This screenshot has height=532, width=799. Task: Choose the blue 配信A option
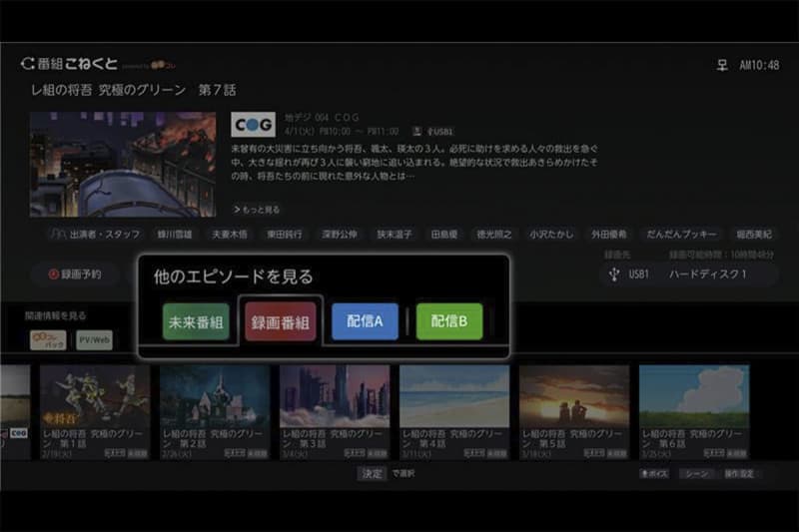click(x=365, y=322)
